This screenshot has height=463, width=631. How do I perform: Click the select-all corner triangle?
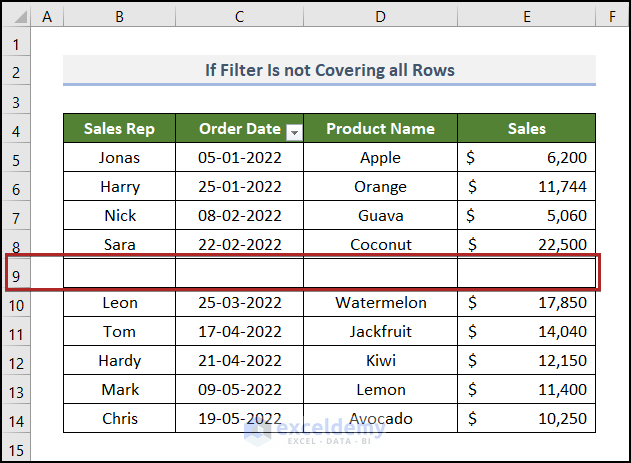click(x=17, y=16)
